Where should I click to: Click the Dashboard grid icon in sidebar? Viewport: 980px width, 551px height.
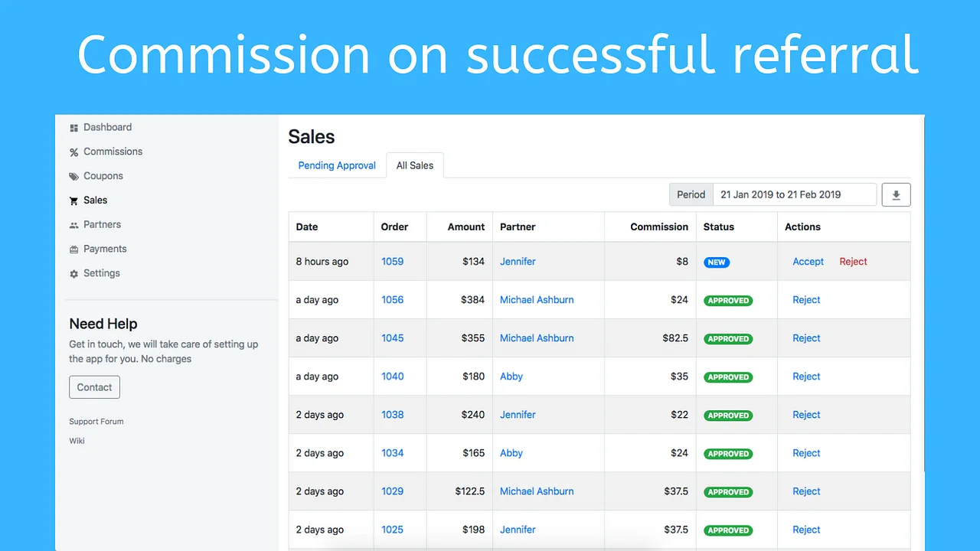point(74,128)
